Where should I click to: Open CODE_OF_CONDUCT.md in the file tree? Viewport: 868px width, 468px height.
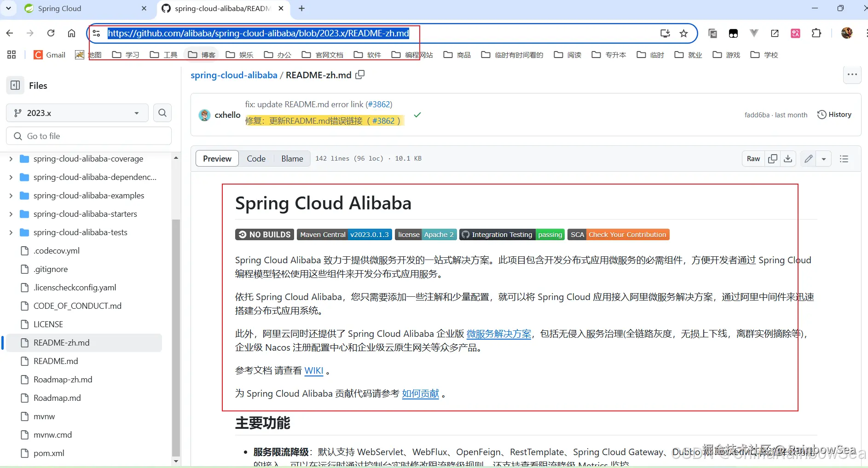77,306
